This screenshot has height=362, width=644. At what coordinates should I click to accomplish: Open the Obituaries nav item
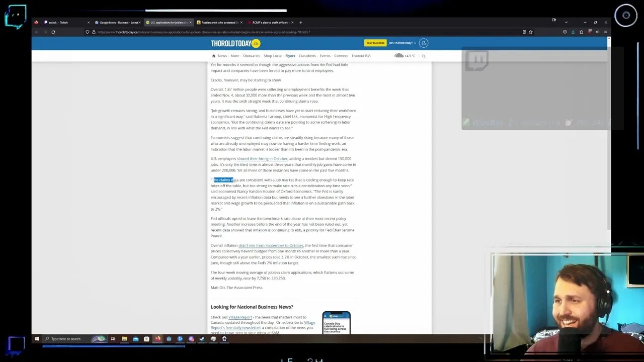(x=251, y=56)
